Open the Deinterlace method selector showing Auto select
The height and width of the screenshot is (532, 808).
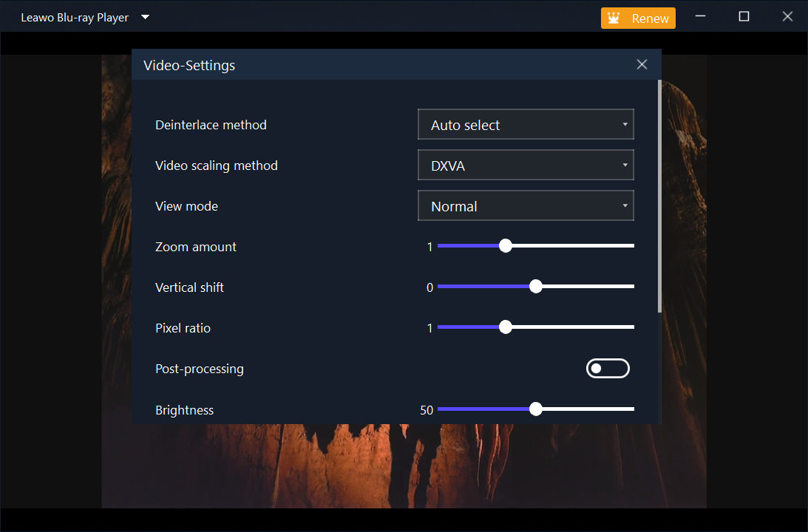(x=526, y=124)
